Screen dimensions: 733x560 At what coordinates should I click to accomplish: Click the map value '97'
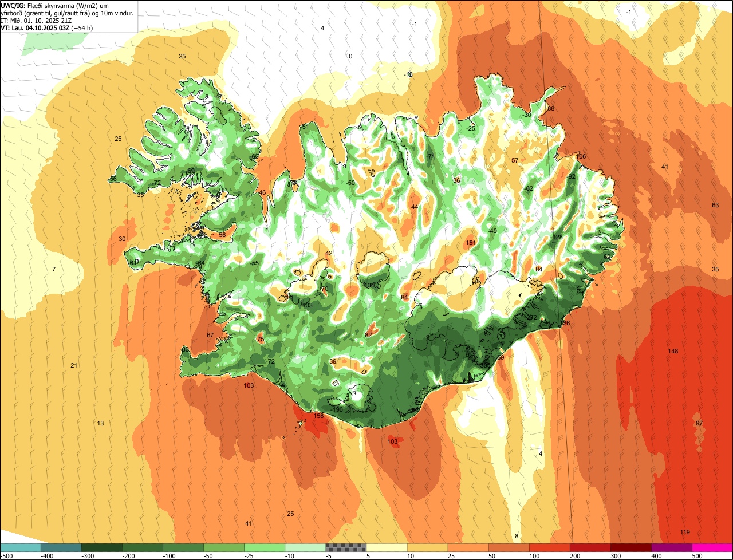[x=699, y=423]
